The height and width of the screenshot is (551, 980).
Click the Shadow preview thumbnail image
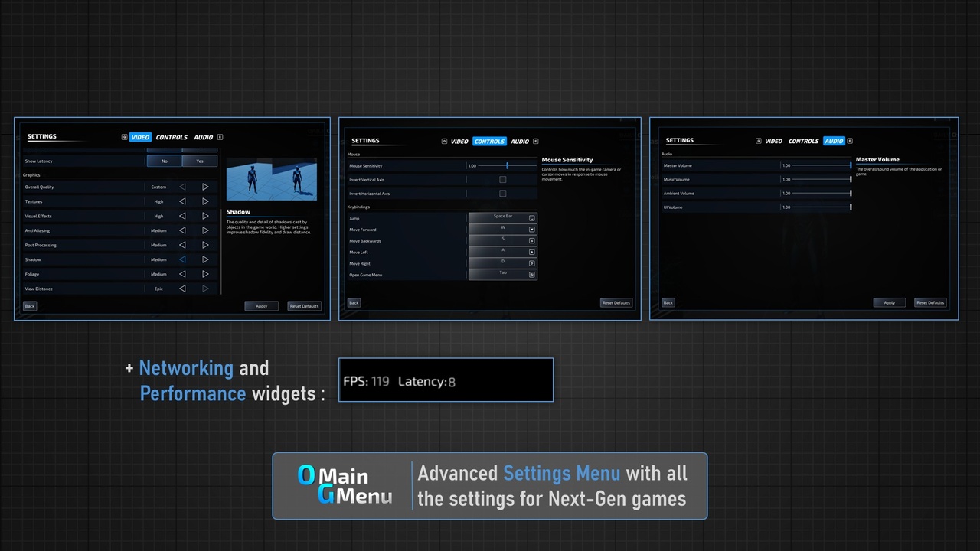271,179
